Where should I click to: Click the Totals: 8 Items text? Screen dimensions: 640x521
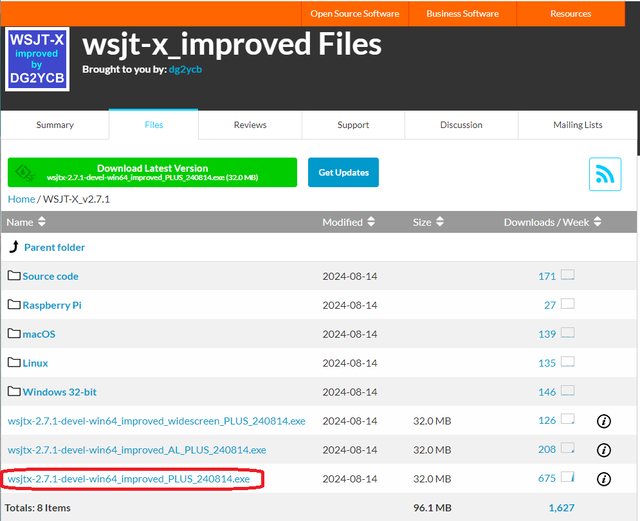38,508
